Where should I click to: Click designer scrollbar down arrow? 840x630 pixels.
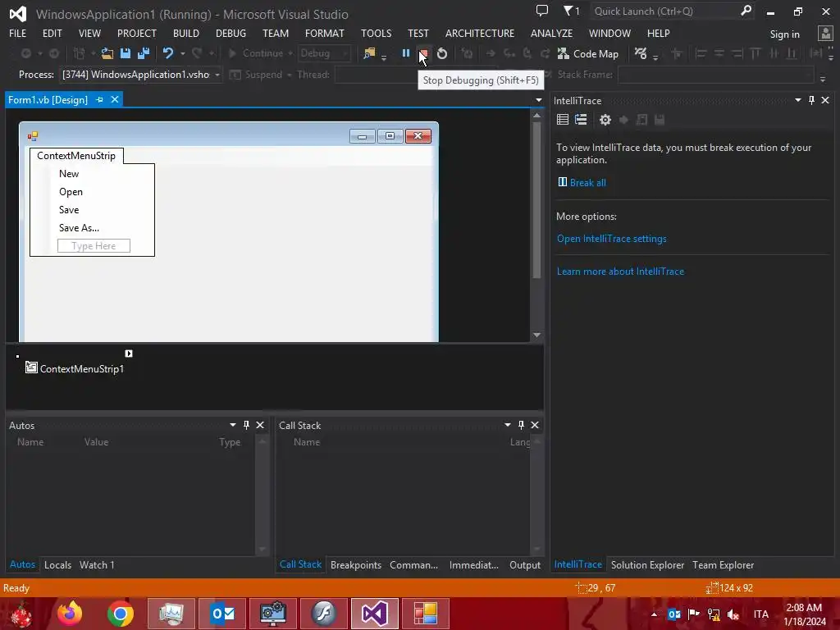(536, 335)
